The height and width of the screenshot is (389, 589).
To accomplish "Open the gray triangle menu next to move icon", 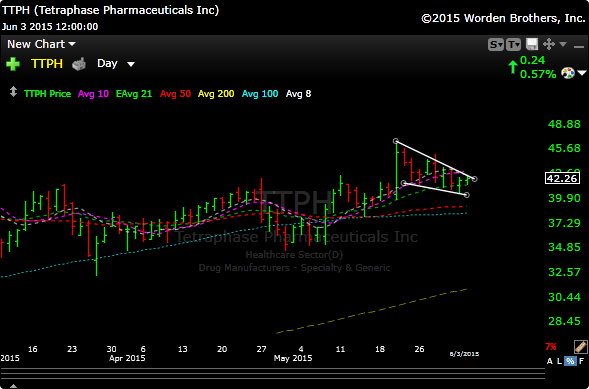I will point(563,44).
